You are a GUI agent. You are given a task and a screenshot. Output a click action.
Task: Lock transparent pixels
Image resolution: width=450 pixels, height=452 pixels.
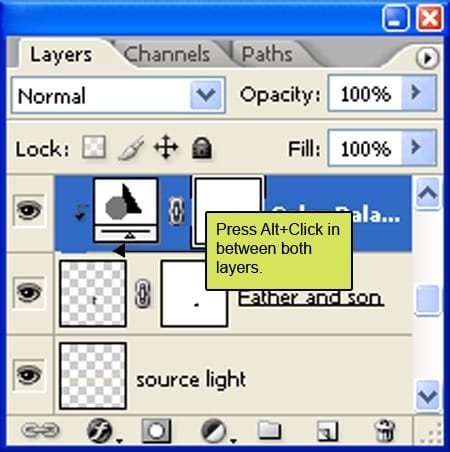pos(94,146)
